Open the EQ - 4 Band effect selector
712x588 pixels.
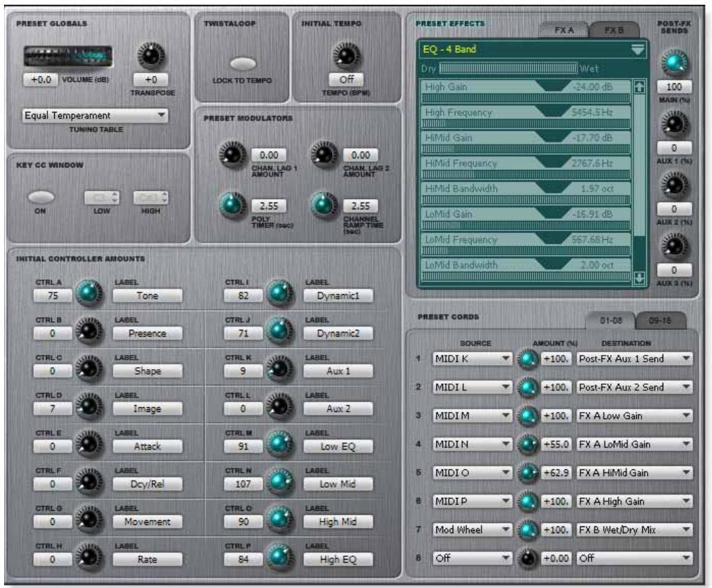(525, 49)
